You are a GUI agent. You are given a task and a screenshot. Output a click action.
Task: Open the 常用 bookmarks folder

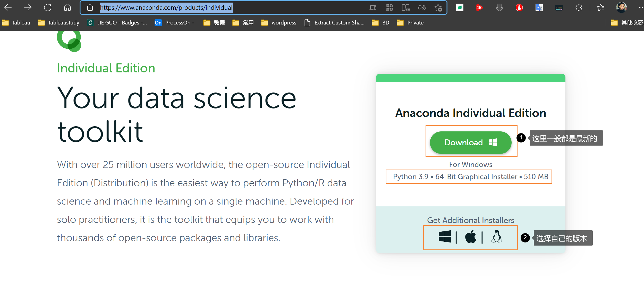(243, 23)
